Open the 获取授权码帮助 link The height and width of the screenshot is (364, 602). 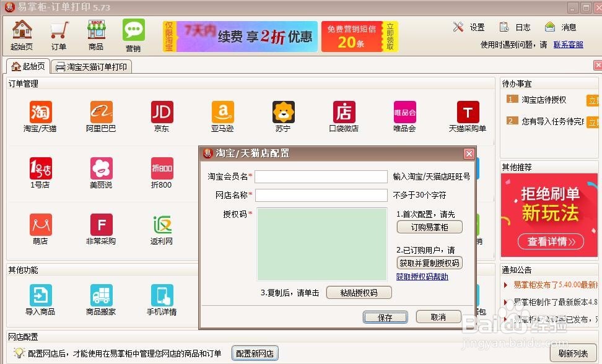click(x=422, y=277)
